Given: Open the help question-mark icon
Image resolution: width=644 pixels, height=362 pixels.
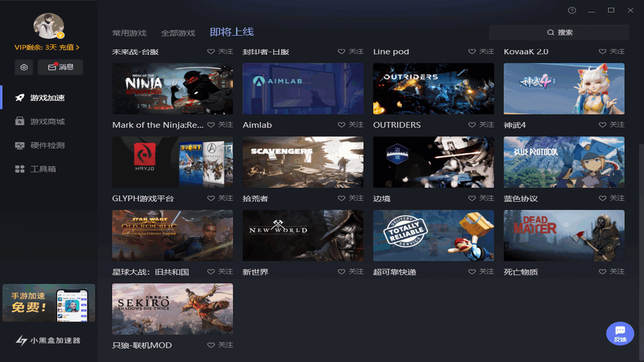Looking at the screenshot, I should tap(572, 11).
